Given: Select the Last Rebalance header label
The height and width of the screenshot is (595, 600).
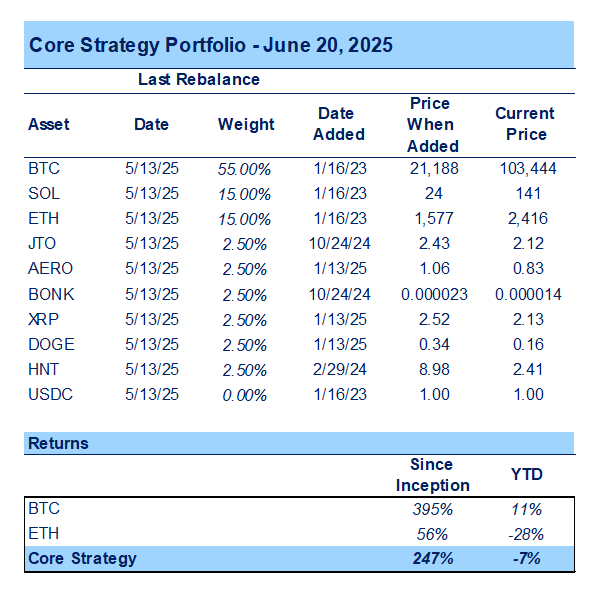Looking at the screenshot, I should (x=198, y=79).
